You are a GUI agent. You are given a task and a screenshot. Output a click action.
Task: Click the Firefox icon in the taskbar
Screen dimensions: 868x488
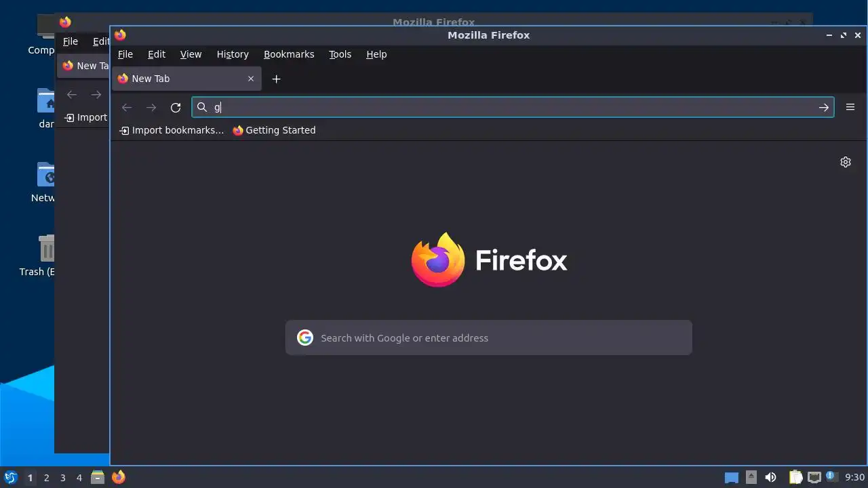[118, 477]
